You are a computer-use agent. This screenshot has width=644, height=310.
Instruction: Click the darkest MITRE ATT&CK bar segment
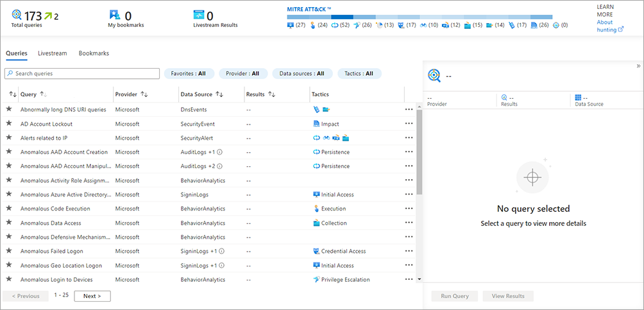[x=342, y=17]
